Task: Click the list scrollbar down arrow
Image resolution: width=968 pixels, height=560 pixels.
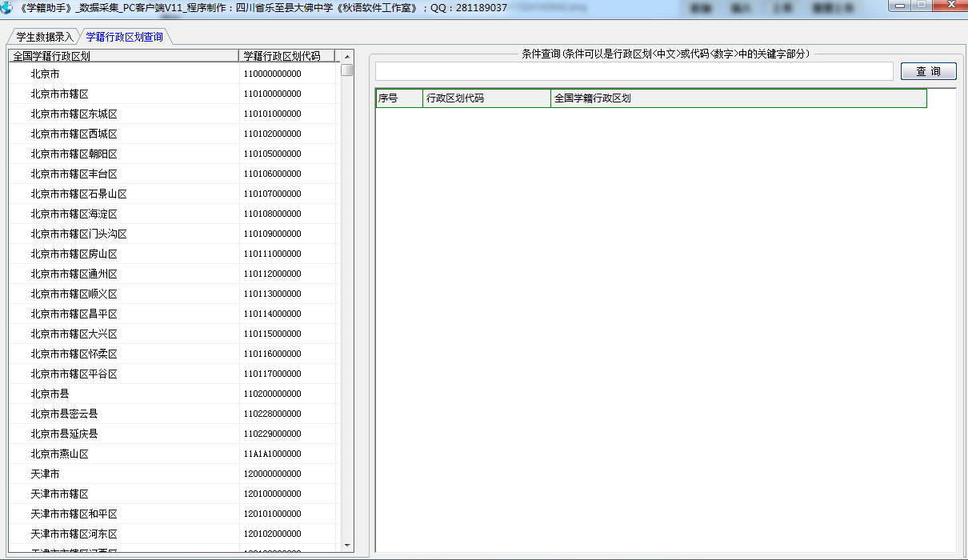Action: point(346,546)
